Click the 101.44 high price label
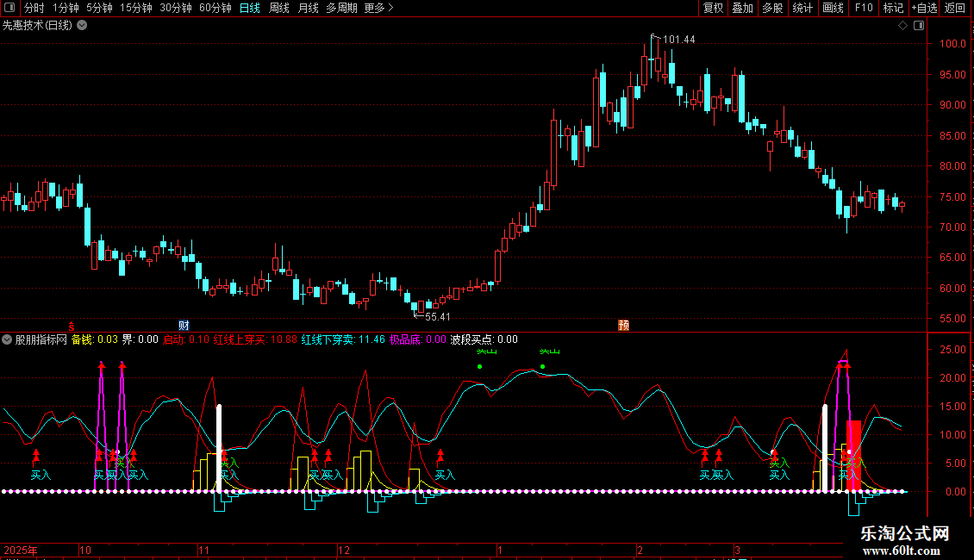974x560 pixels. pyautogui.click(x=678, y=40)
